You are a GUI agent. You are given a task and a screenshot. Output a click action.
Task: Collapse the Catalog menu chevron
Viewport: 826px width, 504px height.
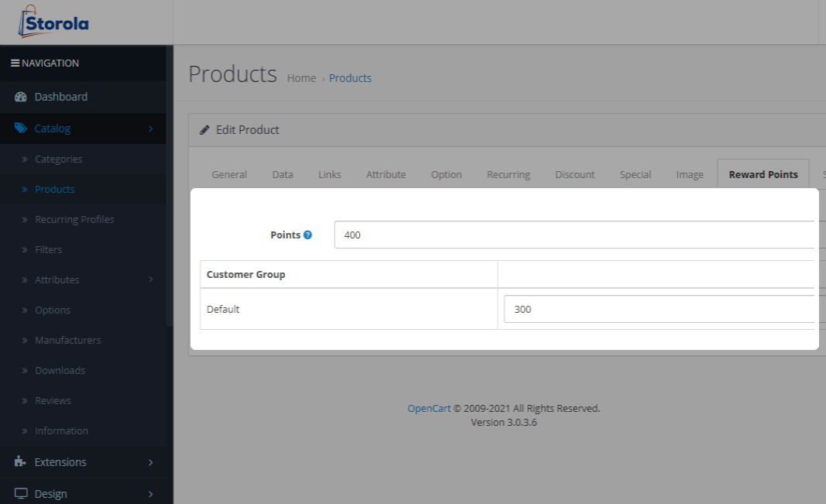150,129
